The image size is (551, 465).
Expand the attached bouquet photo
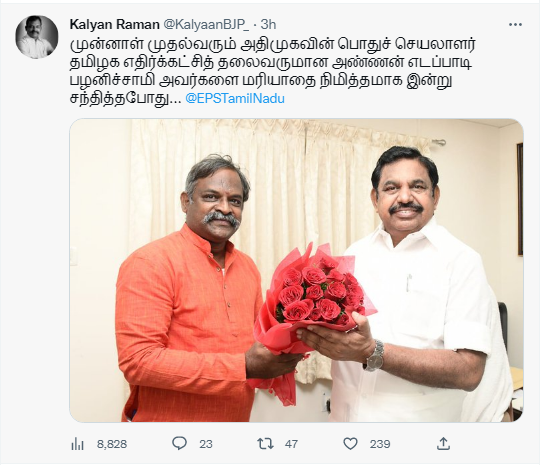[x=297, y=270]
